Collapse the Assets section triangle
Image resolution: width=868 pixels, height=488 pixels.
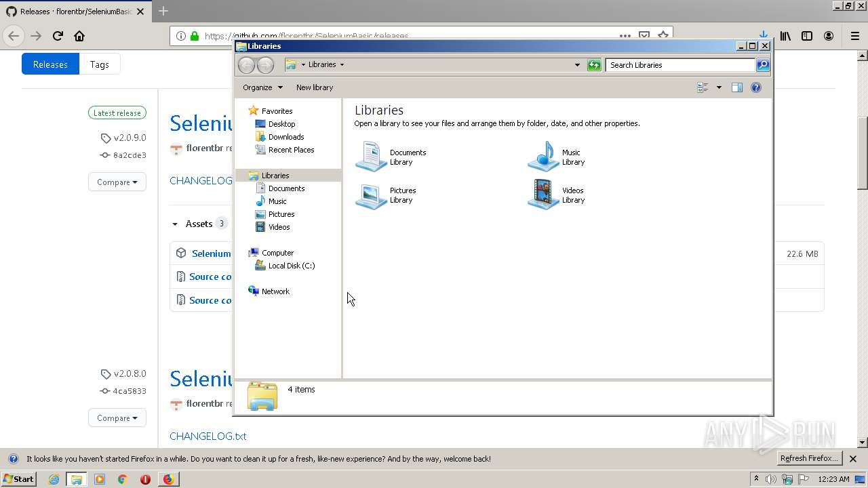coord(175,224)
